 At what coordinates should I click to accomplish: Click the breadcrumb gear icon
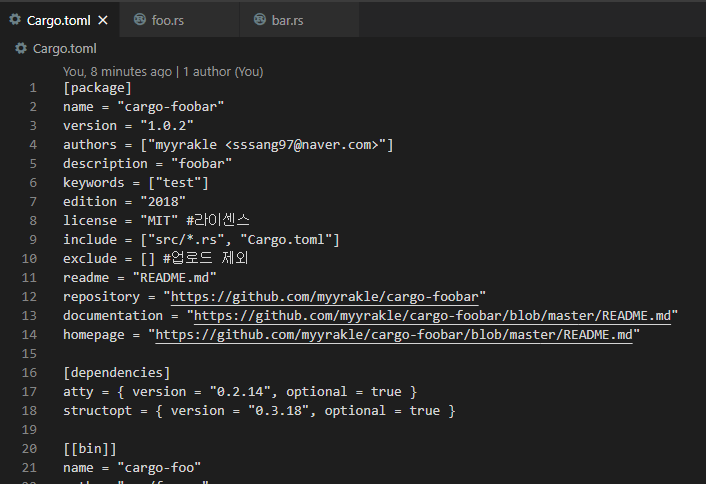coord(21,48)
